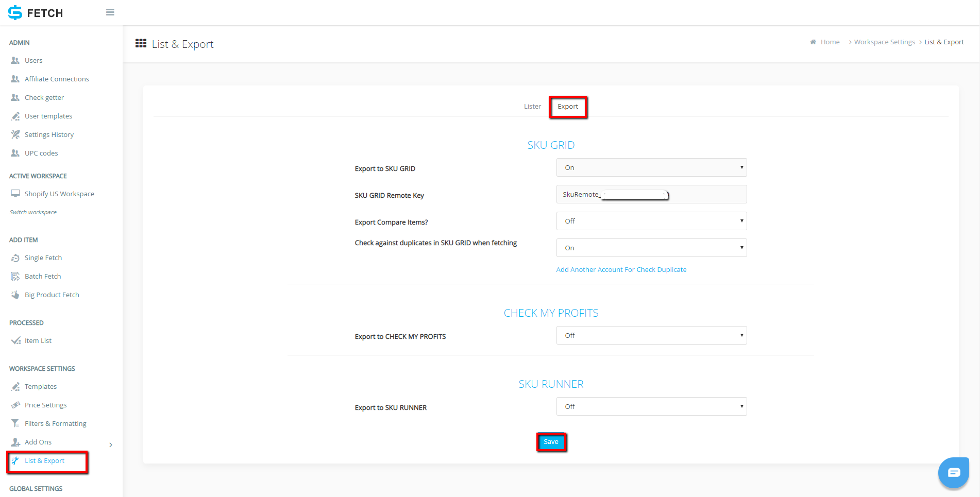980x497 pixels.
Task: Click the SKU RUNNER section heading
Action: [551, 384]
